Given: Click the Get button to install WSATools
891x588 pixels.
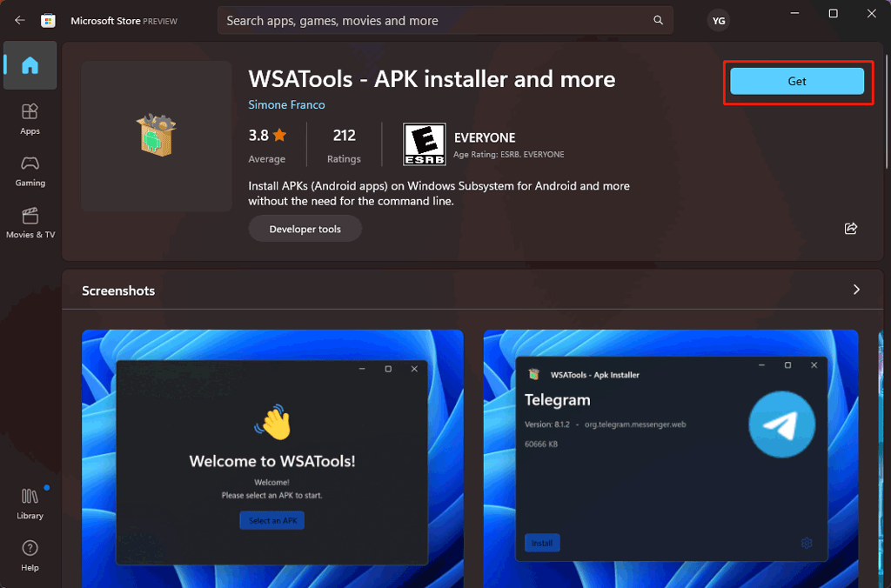Looking at the screenshot, I should click(x=796, y=81).
